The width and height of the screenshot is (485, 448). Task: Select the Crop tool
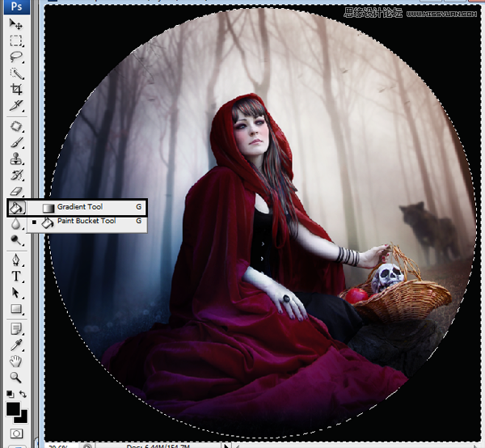point(16,90)
